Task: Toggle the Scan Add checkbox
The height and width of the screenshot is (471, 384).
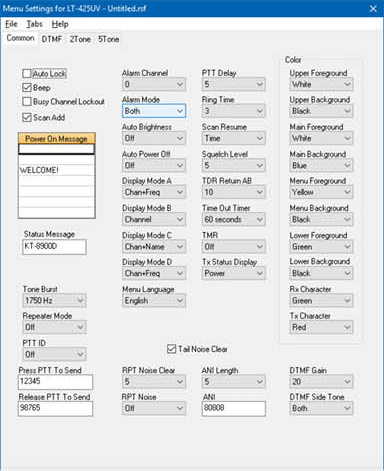Action: tap(27, 117)
